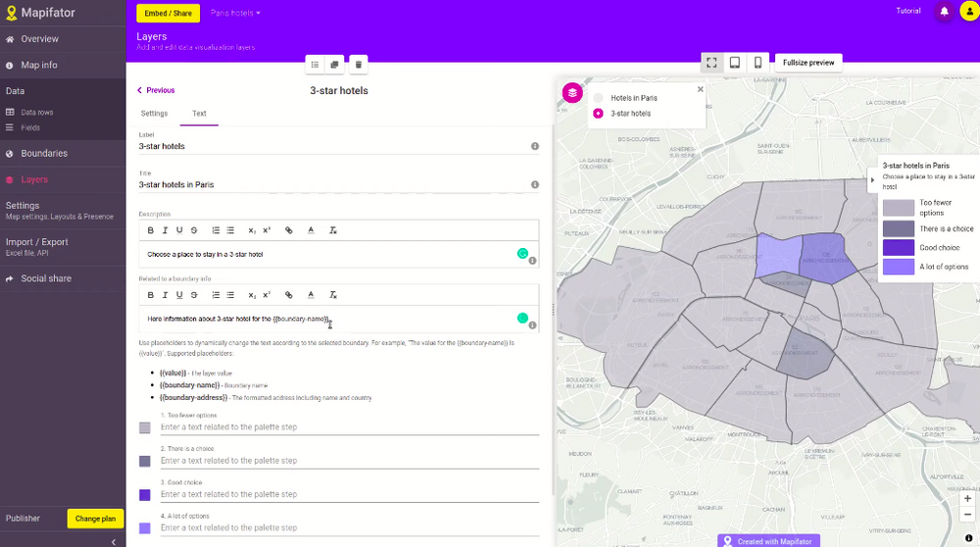The image size is (980, 547).
Task: Toggle the map layers panel button
Action: (x=572, y=92)
